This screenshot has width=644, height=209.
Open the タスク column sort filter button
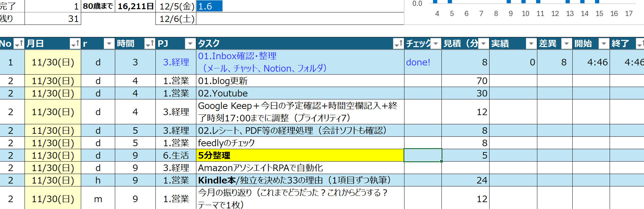click(398, 44)
